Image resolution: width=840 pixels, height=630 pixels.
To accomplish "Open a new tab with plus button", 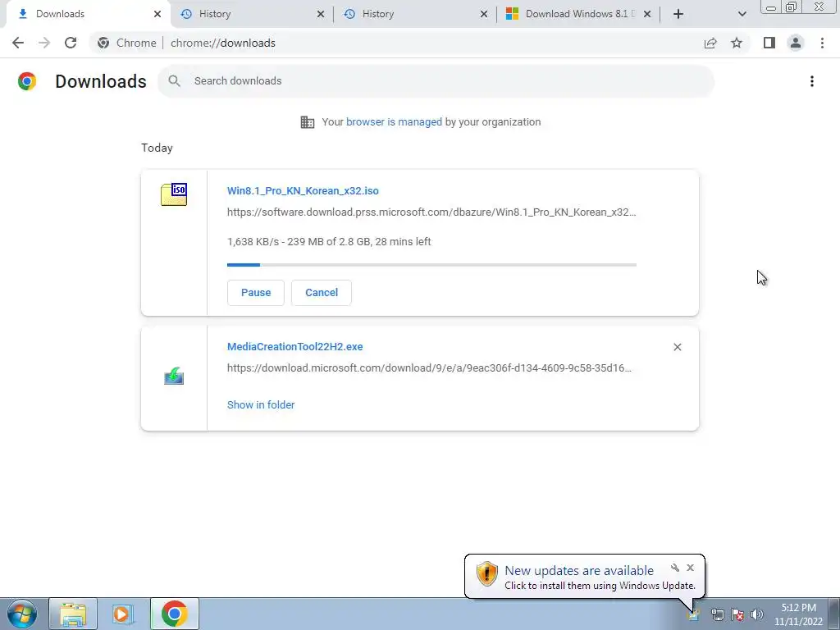I will (678, 14).
